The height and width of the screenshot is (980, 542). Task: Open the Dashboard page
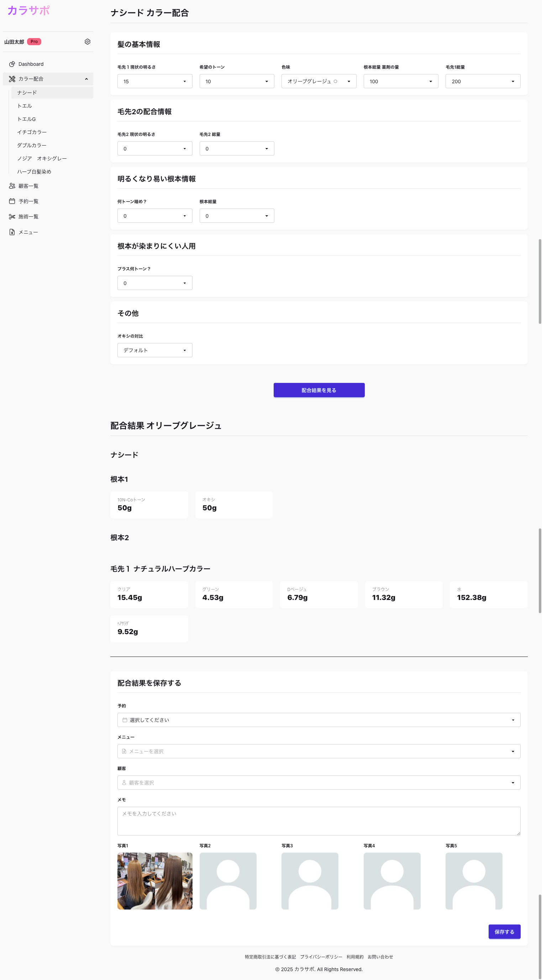coord(48,64)
